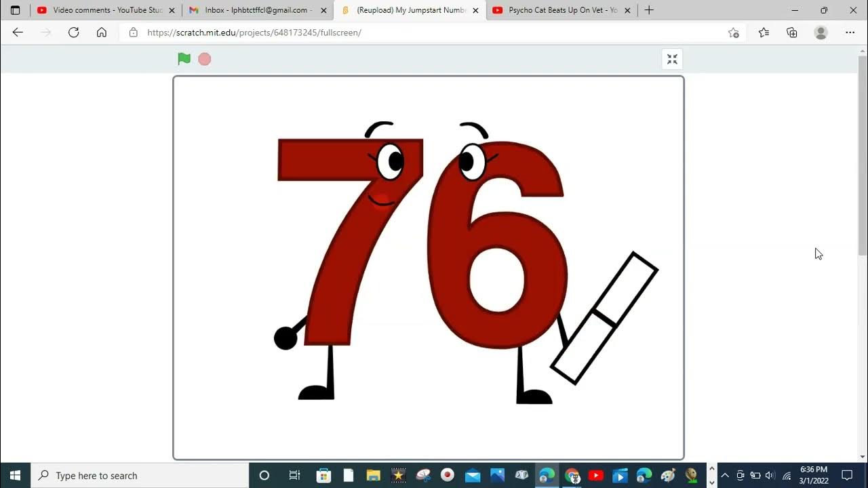The width and height of the screenshot is (868, 488).
Task: Open a new browser tab
Action: [649, 10]
